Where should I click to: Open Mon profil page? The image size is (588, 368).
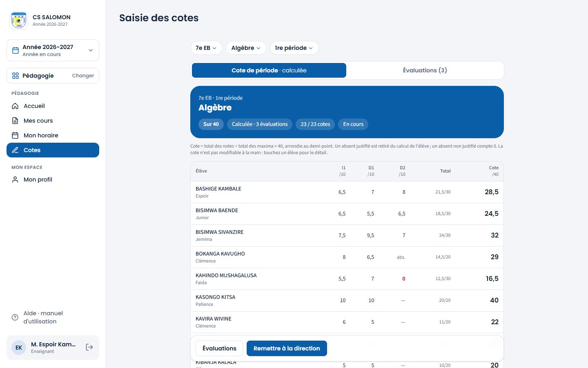53,180
